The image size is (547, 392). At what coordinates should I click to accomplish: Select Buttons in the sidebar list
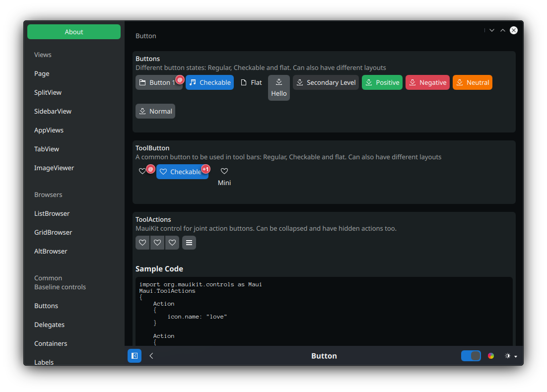(74, 306)
